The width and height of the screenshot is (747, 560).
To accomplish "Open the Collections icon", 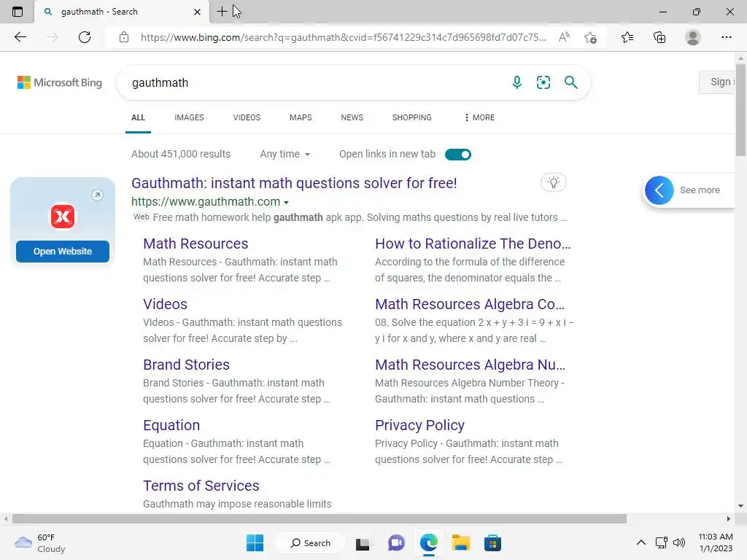I will pyautogui.click(x=659, y=37).
